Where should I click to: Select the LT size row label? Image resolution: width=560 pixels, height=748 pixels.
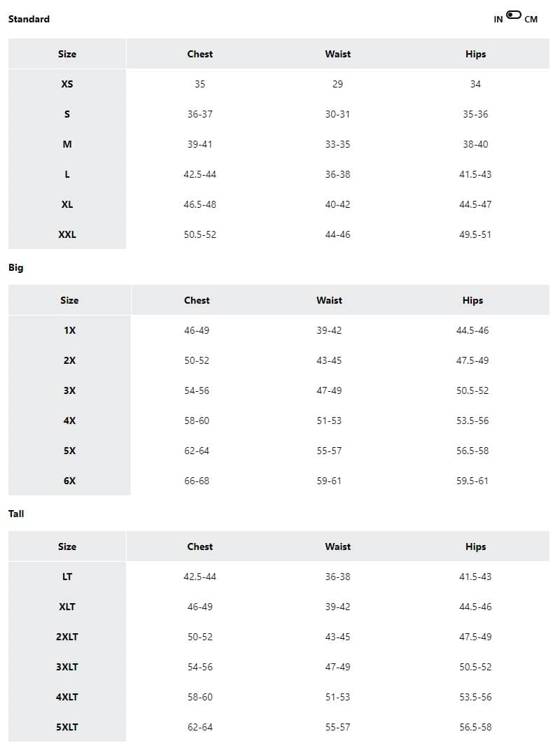coord(67,577)
